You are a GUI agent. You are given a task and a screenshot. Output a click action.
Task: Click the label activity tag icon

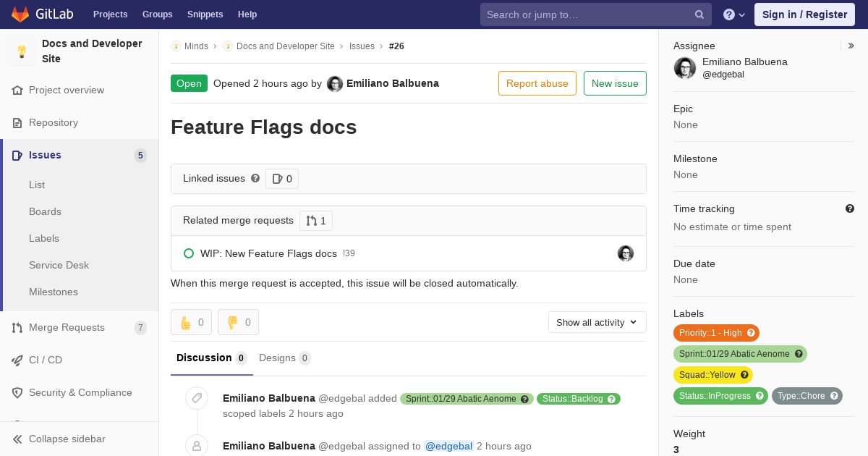click(197, 398)
